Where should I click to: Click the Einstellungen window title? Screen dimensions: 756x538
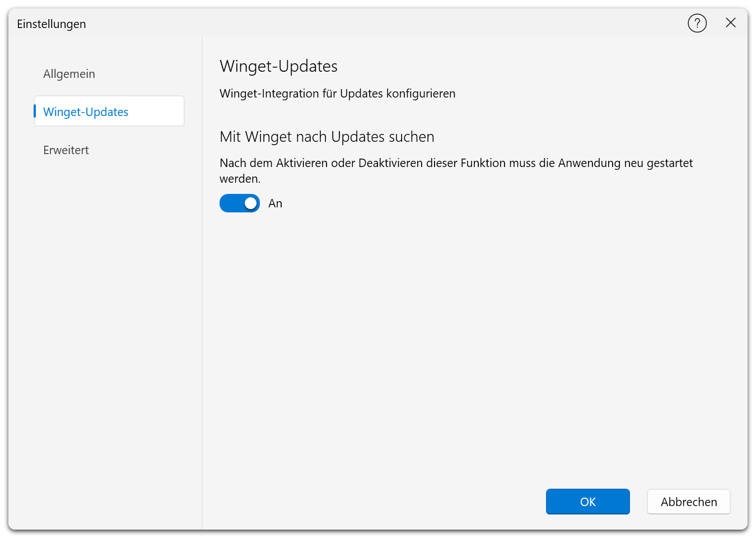pos(52,24)
